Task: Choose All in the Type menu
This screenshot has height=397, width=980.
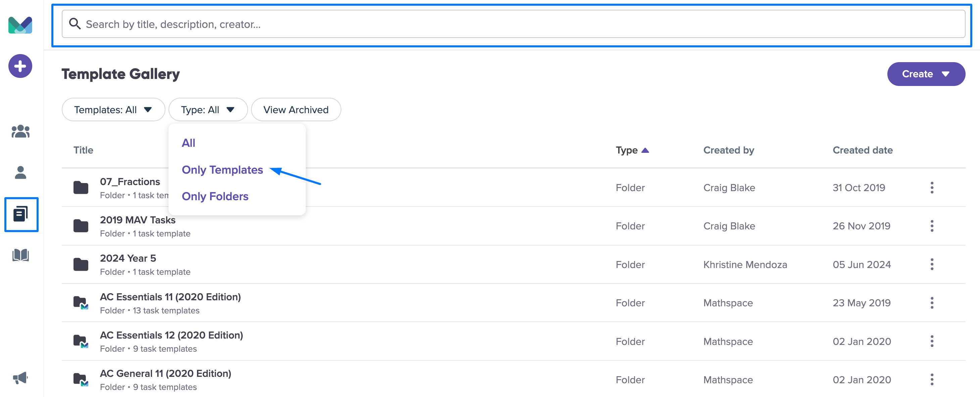Action: (x=188, y=143)
